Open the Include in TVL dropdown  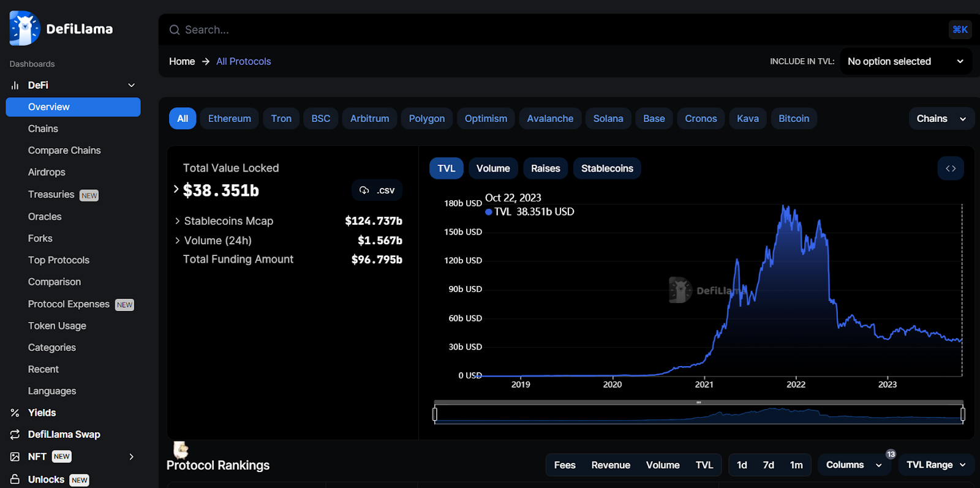906,61
